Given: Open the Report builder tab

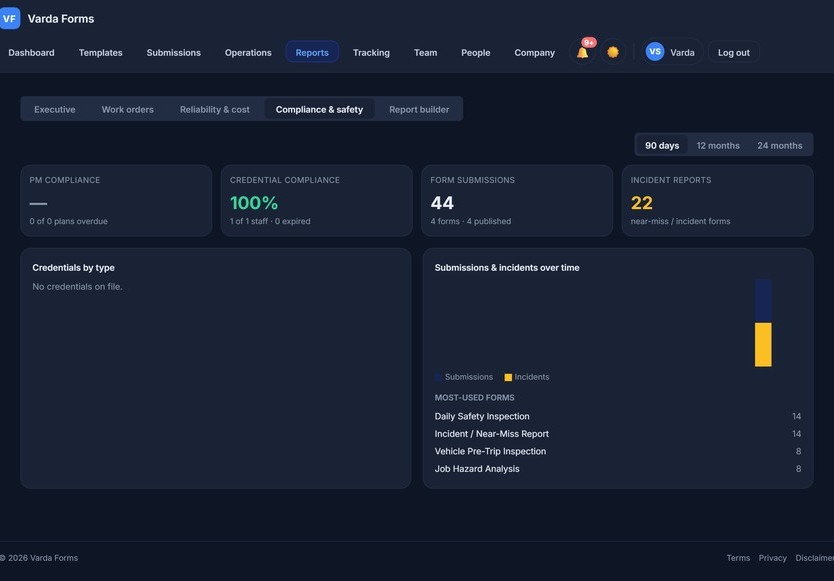Looking at the screenshot, I should (419, 109).
